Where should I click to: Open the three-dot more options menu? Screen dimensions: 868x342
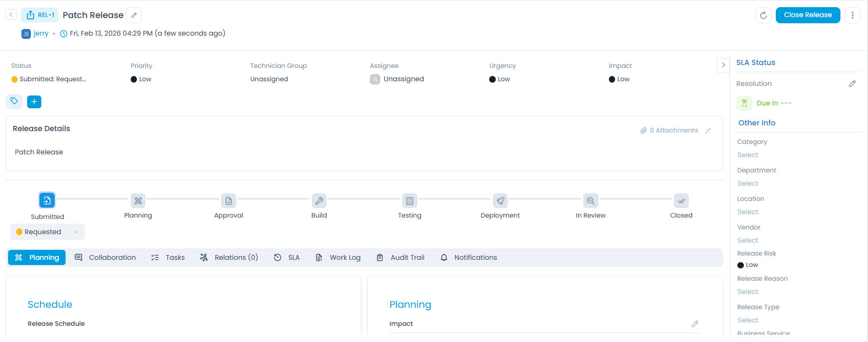point(852,15)
